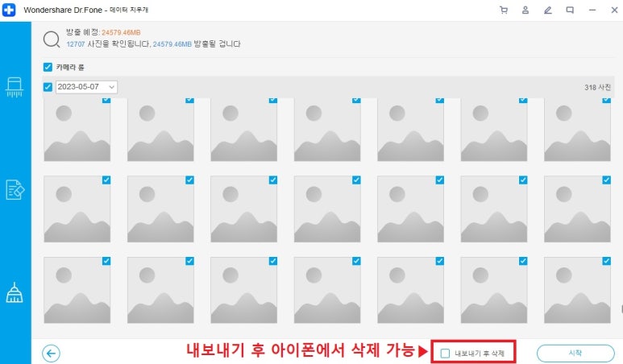Select the private data eraser sidebar icon
623x364 pixels.
coord(15,189)
